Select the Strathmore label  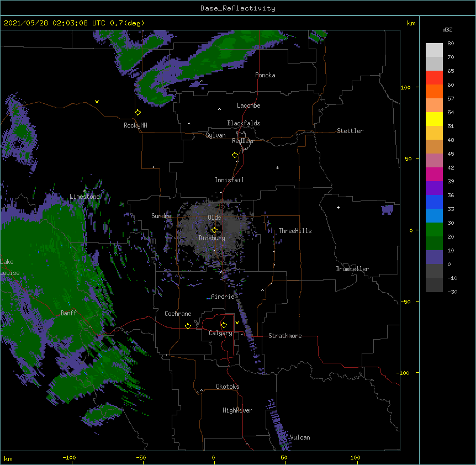(x=285, y=336)
